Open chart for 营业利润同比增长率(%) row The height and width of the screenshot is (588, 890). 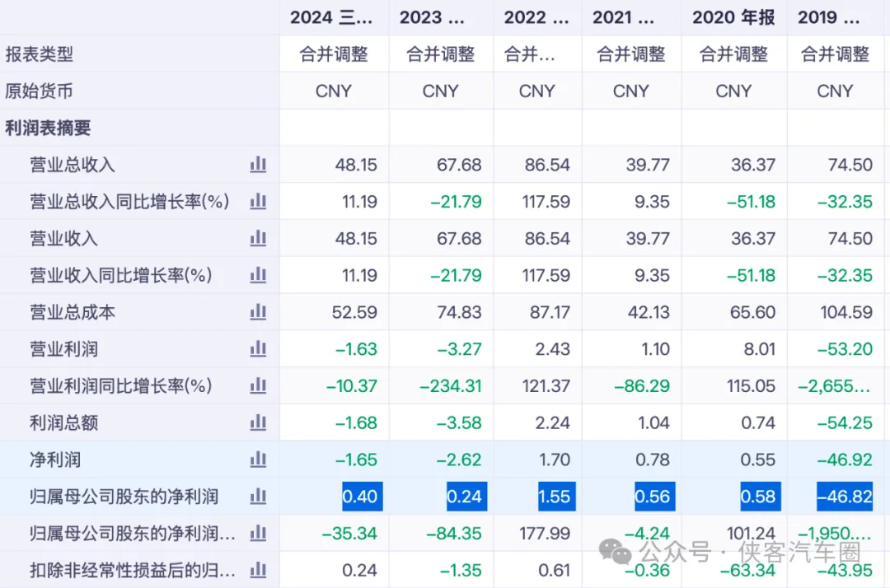[258, 385]
